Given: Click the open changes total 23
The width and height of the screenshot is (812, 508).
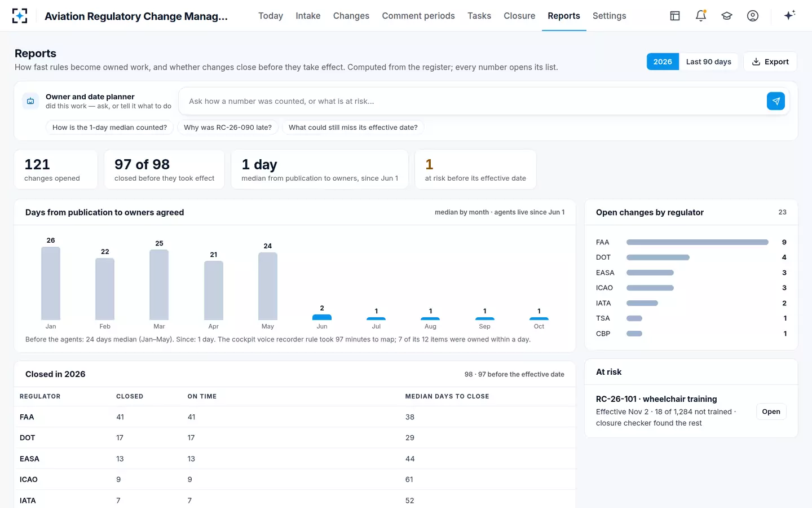Looking at the screenshot, I should tap(782, 212).
